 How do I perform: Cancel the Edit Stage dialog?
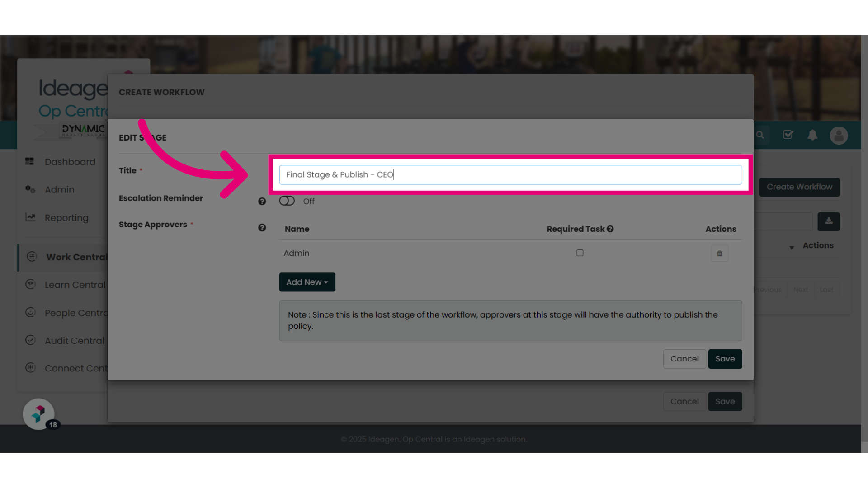[x=684, y=359]
